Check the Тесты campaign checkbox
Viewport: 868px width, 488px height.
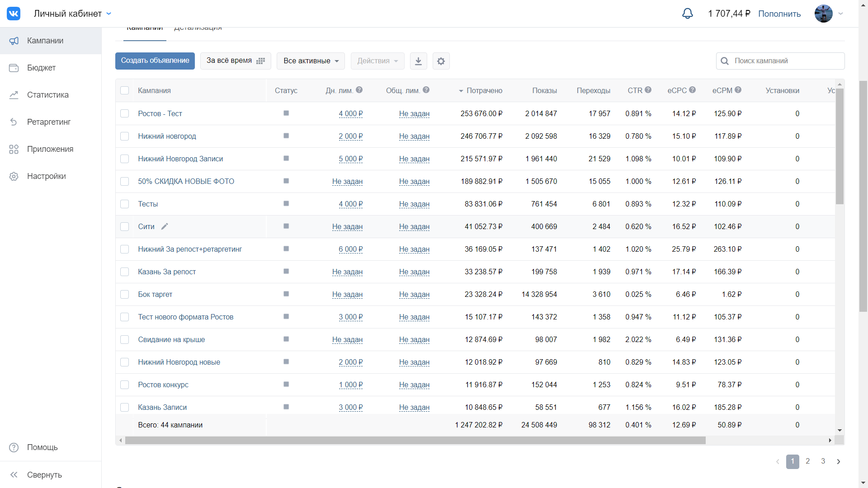(125, 204)
